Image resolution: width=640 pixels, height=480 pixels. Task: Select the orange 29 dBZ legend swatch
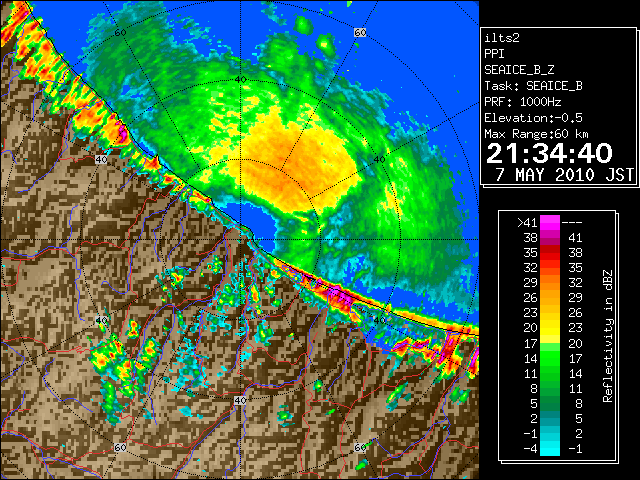point(550,283)
